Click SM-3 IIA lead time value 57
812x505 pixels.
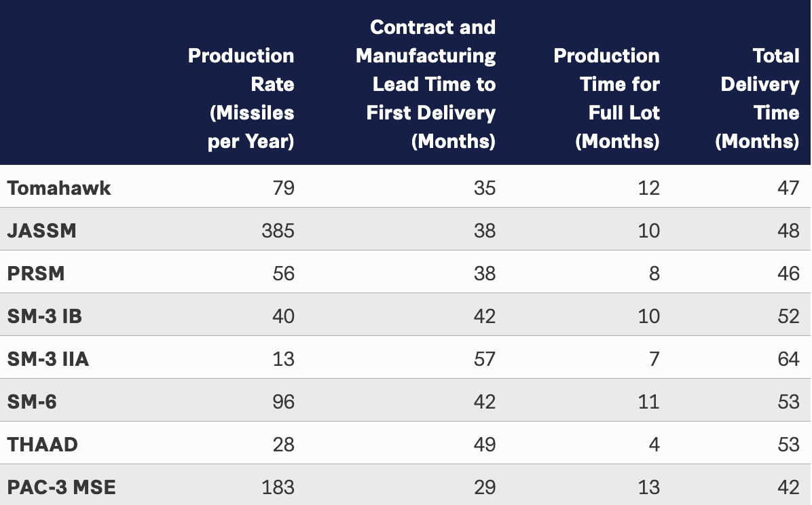pyautogui.click(x=485, y=359)
